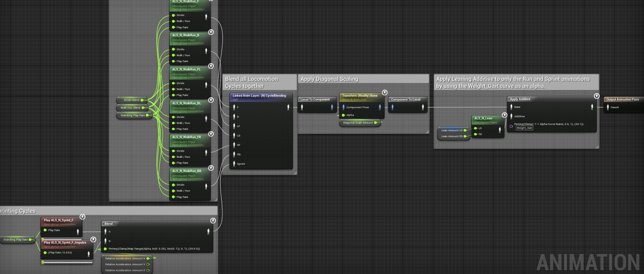The image size is (644, 274).
Task: Click the Diagonal Scale Amount variable node
Action: point(358,123)
